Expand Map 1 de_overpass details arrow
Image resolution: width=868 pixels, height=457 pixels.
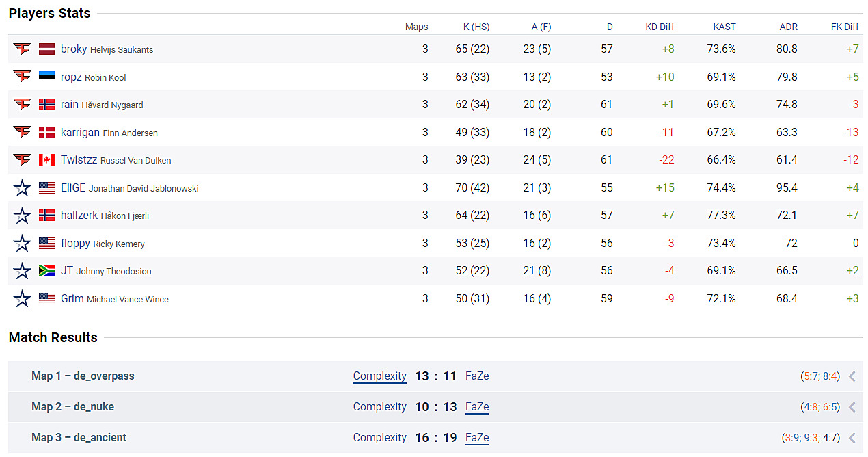point(852,376)
